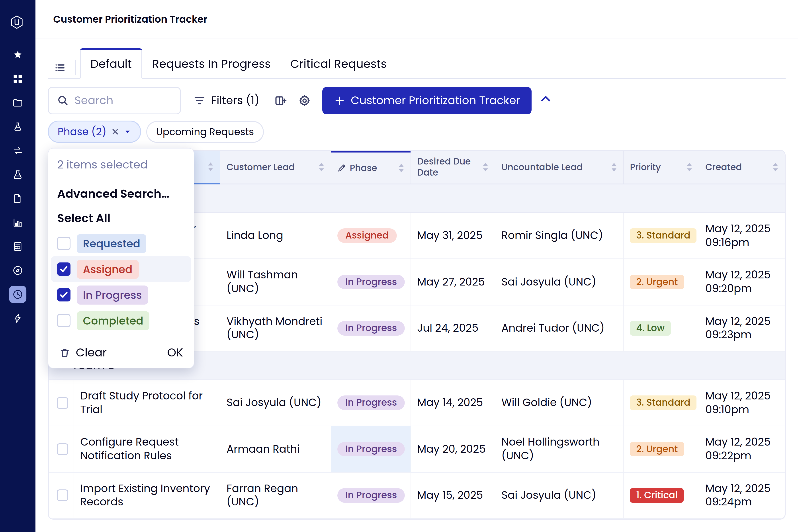Click the list view icon beside Default tab
Screen dimensions: 798x532
point(60,68)
